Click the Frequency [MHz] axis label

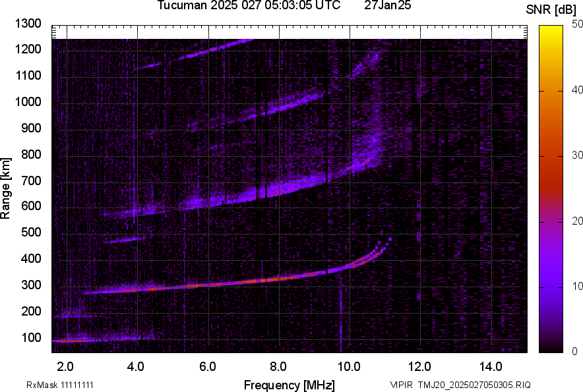289,385
